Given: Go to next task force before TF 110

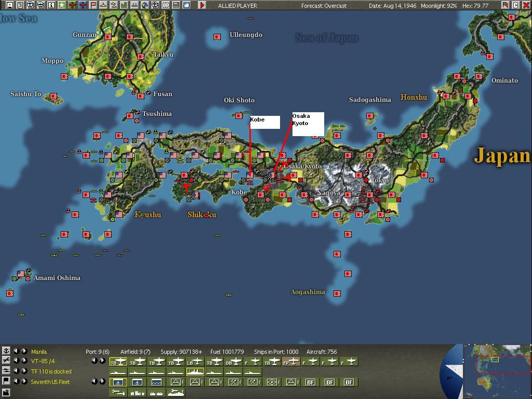Looking at the screenshot, I should coord(24,370).
